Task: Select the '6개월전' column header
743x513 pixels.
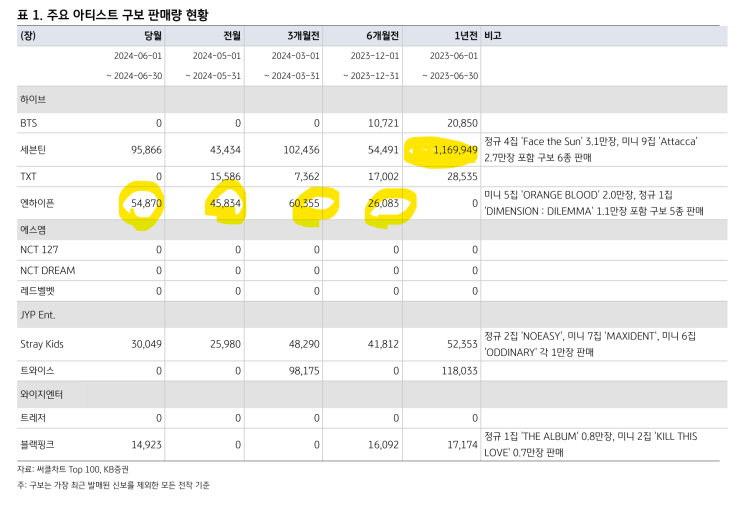Action: [382, 36]
